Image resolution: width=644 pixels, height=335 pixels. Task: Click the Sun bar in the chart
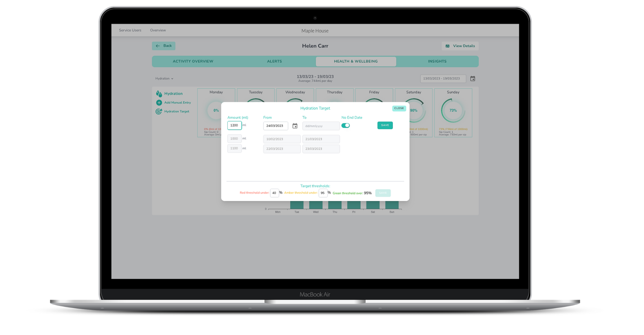tap(392, 205)
